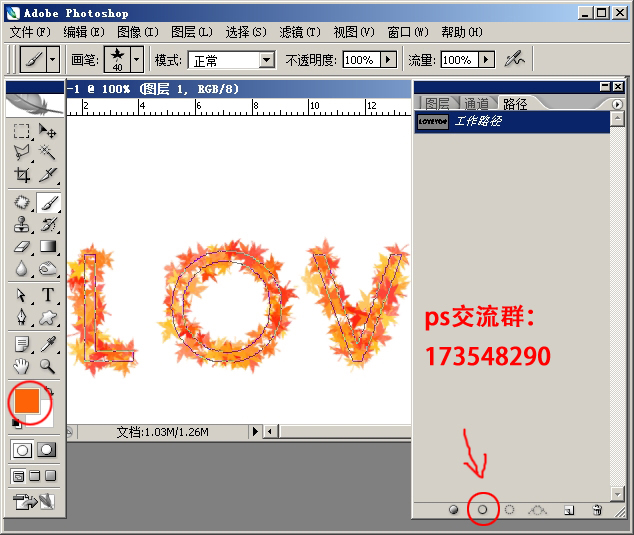This screenshot has height=535, width=634.
Task: Make work path from selection button
Action: point(538,510)
